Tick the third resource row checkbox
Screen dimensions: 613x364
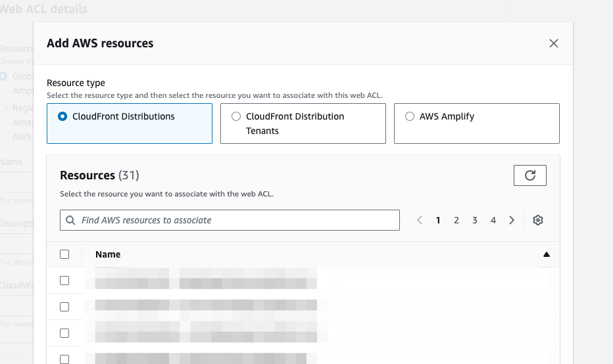click(x=64, y=333)
